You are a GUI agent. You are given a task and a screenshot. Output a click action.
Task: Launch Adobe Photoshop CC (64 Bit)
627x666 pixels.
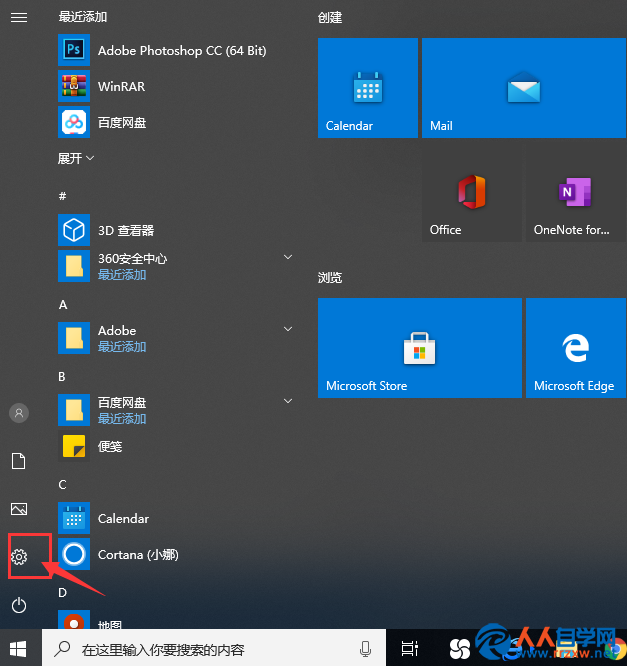[176, 50]
